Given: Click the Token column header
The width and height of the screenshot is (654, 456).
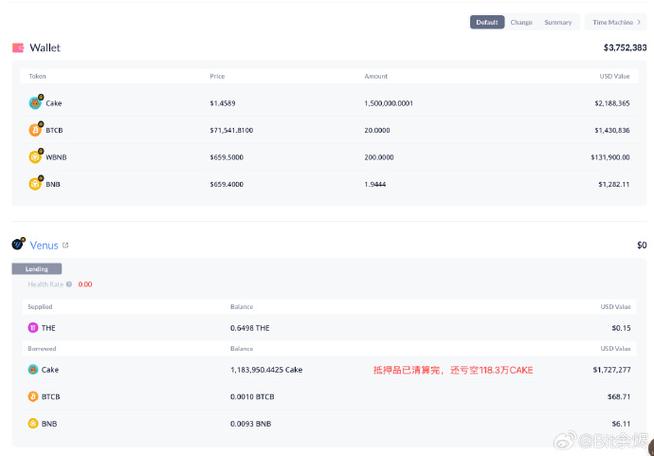Looking at the screenshot, I should coord(38,76).
